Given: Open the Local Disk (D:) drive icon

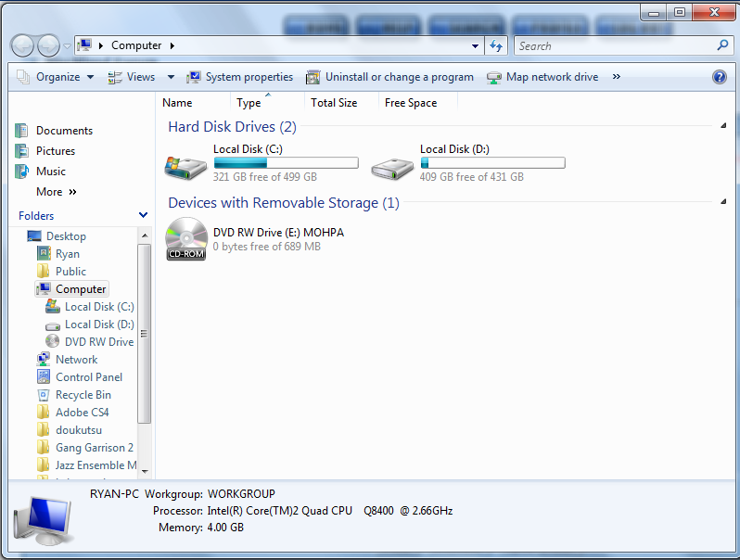Looking at the screenshot, I should coord(393,166).
